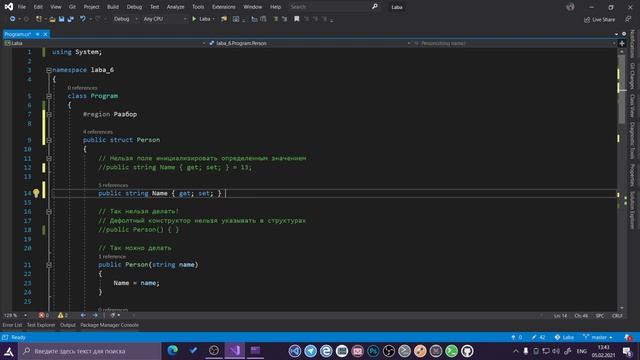Click the 5 references CodeLens above Name

pos(113,185)
